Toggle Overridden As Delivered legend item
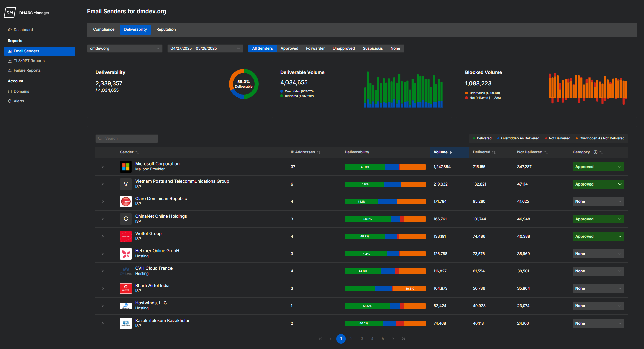Screen dimensions: 644x349 click(518, 138)
